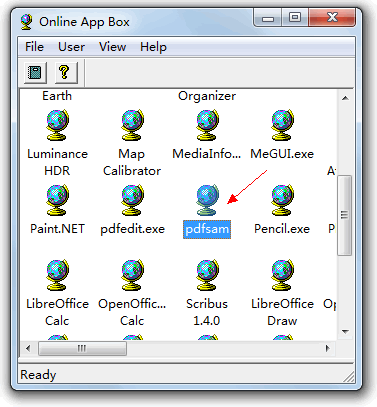Screen dimensions: 377x407
Task: Select the Map Calibrator globe icon
Action: (132, 125)
